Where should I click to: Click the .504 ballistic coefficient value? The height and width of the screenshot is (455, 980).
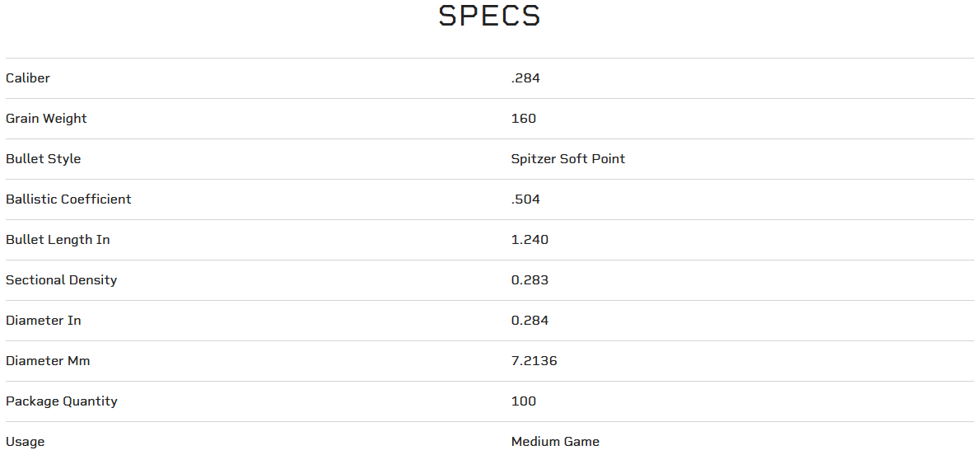tap(525, 199)
